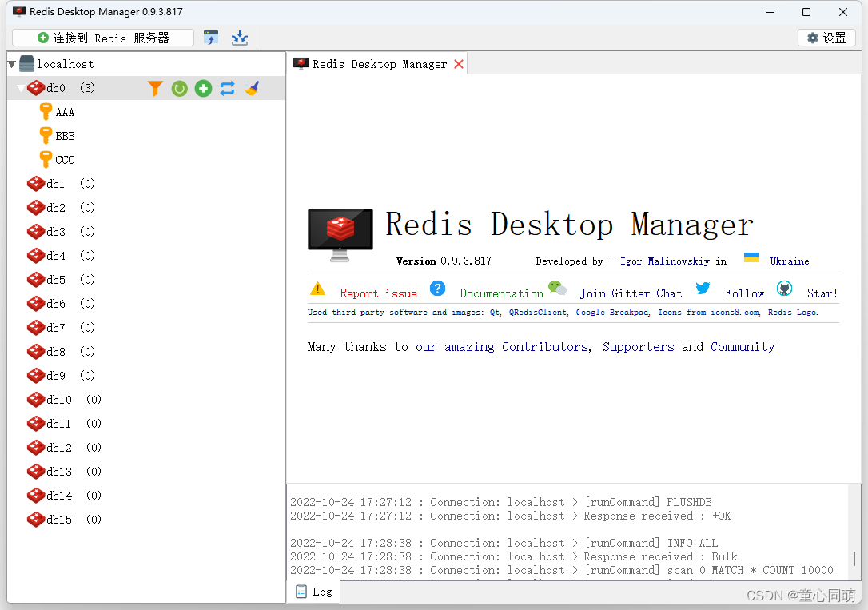Collapse the db0 database node
868x610 pixels.
(x=19, y=88)
